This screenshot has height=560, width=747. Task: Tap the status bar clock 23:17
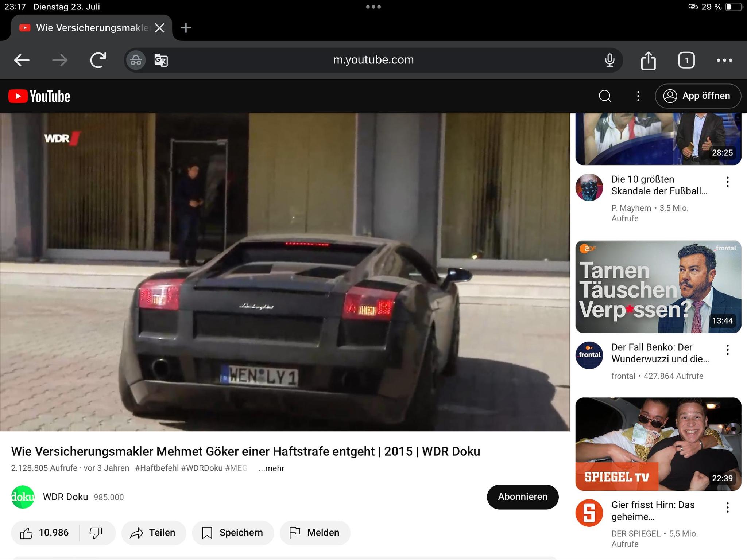[x=15, y=7]
